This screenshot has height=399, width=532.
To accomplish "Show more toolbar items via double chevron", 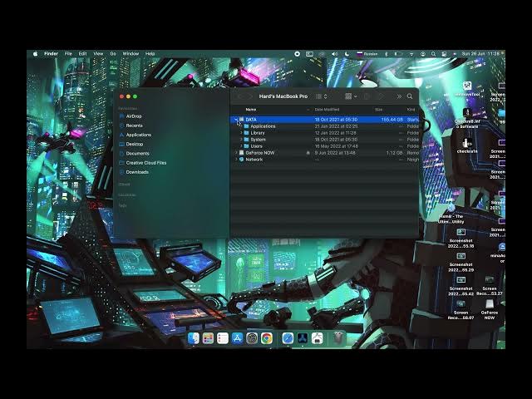I will 399,96.
